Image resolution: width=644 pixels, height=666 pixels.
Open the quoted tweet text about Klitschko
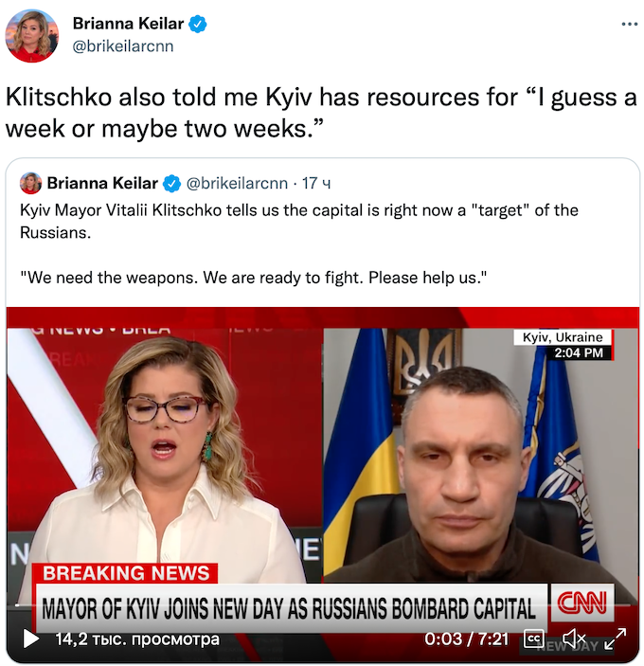(x=299, y=243)
